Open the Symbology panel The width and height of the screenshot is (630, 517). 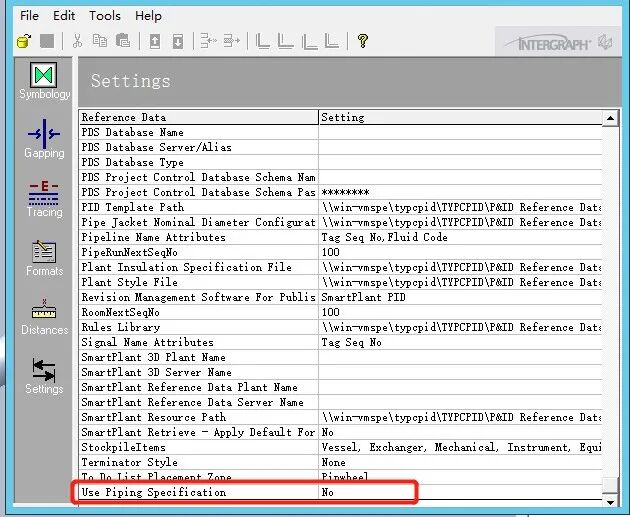pyautogui.click(x=44, y=81)
